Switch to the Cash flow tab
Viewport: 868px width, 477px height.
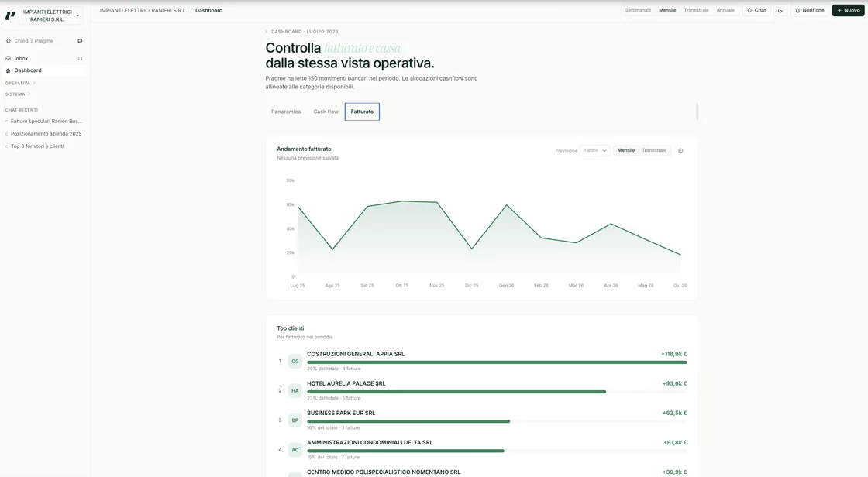325,112
